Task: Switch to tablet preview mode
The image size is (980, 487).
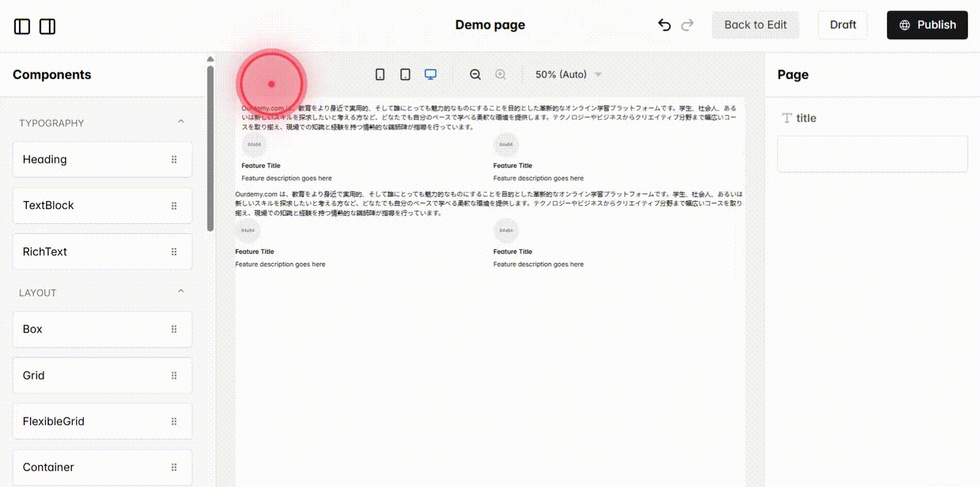Action: [405, 74]
